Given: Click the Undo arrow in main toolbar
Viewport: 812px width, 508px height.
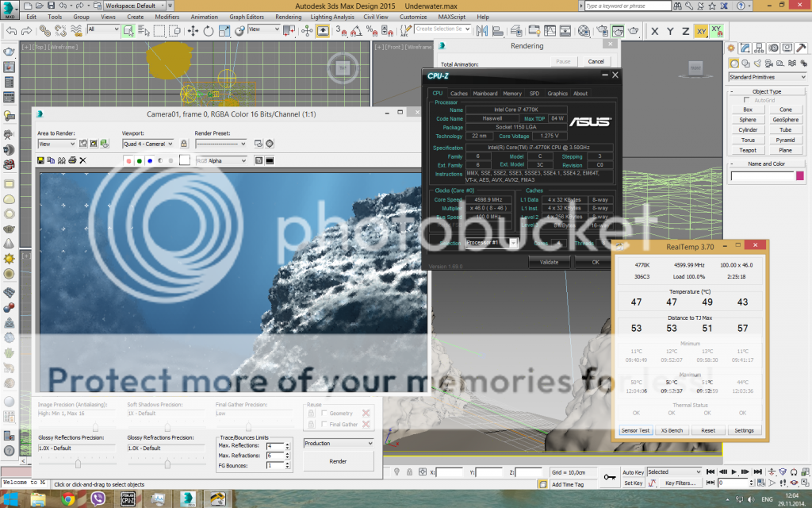Looking at the screenshot, I should tap(11, 31).
